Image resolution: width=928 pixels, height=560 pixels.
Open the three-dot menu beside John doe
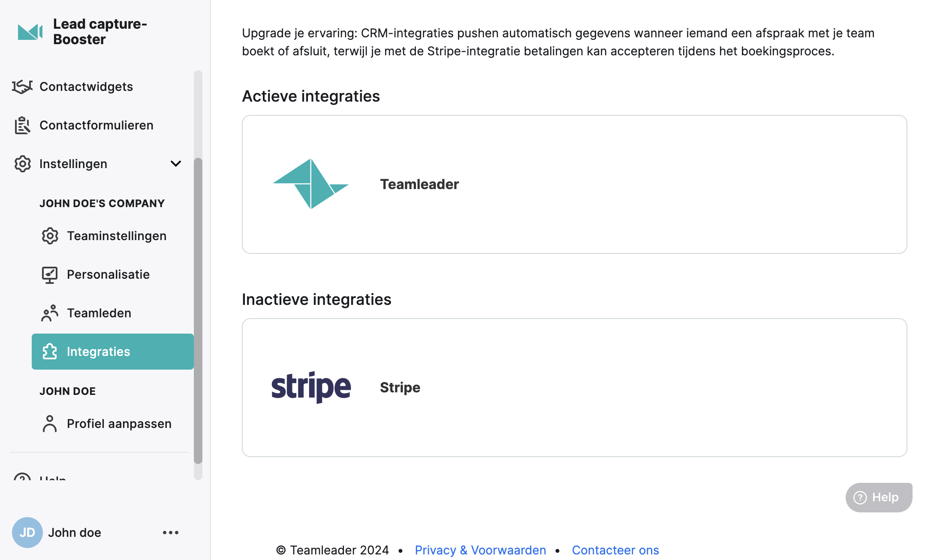(171, 533)
